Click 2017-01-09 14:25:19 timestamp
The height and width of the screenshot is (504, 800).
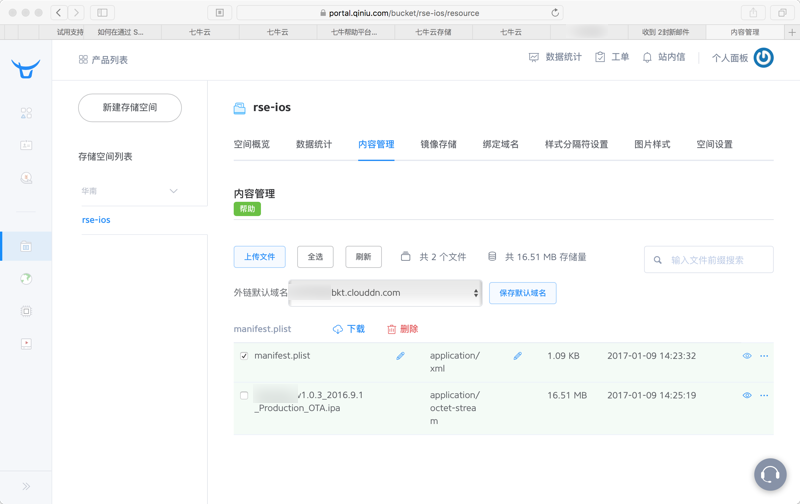click(652, 395)
